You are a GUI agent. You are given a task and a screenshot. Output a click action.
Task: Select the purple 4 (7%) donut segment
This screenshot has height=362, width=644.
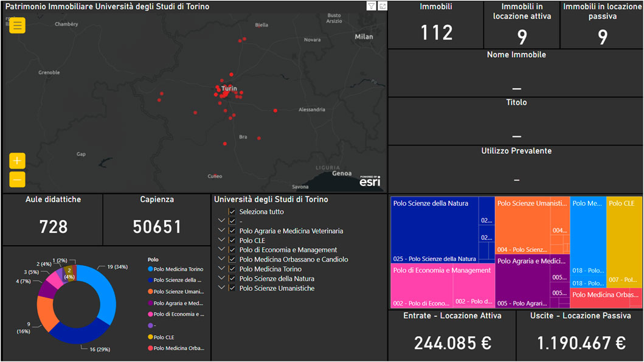(x=47, y=289)
